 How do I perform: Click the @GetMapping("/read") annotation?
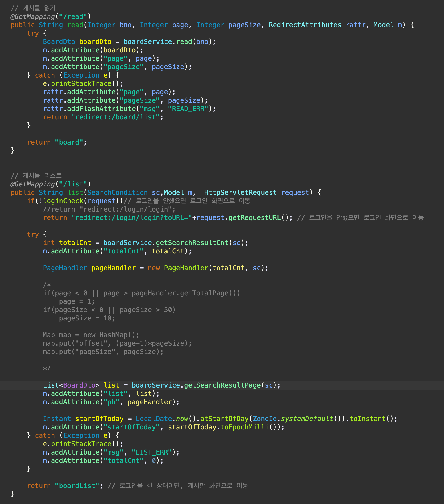click(50, 17)
